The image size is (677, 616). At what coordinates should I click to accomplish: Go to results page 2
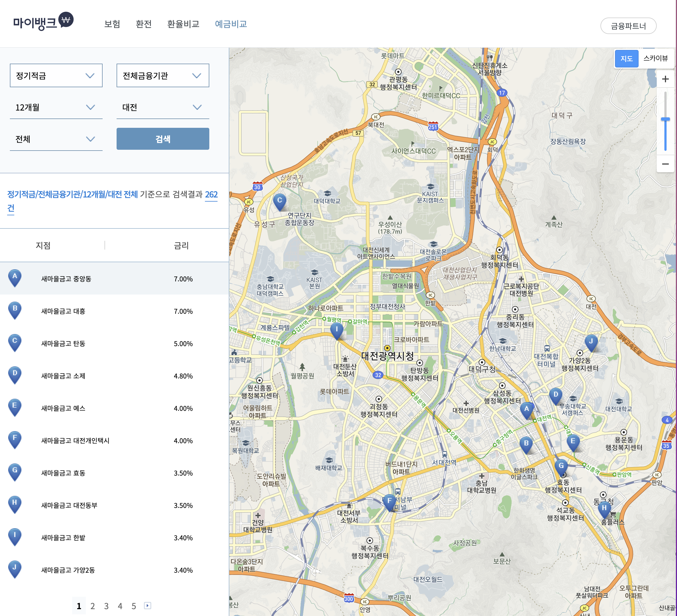coord(93,606)
